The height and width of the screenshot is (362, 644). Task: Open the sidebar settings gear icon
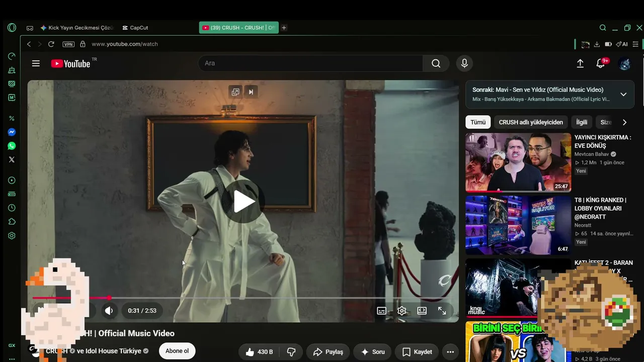[x=12, y=235]
